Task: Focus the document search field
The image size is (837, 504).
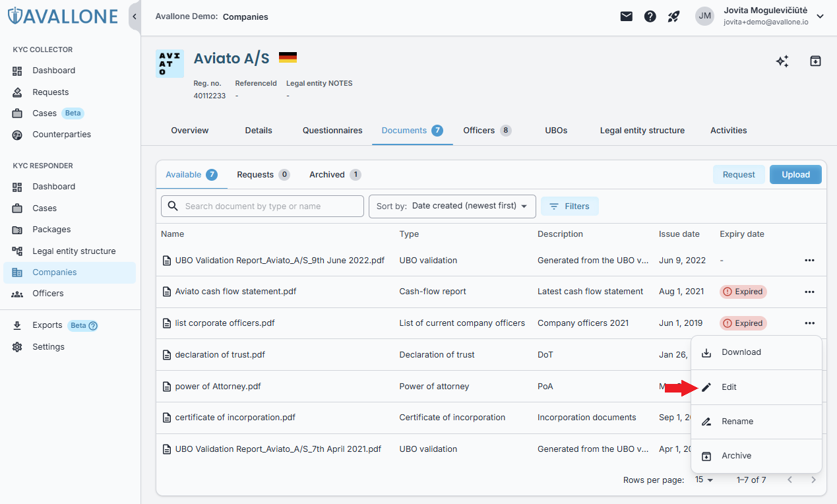Action: [263, 206]
